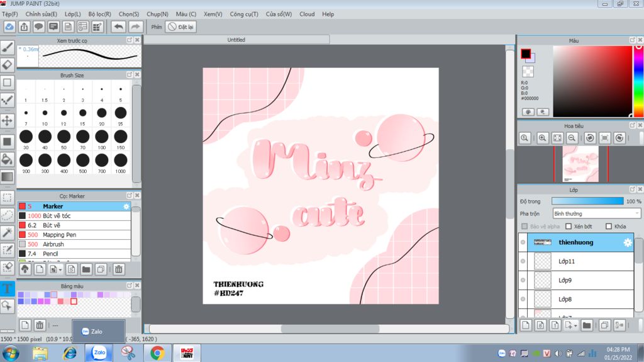Click the brush panel folder icon
Image resolution: width=644 pixels, height=362 pixels.
(x=86, y=269)
